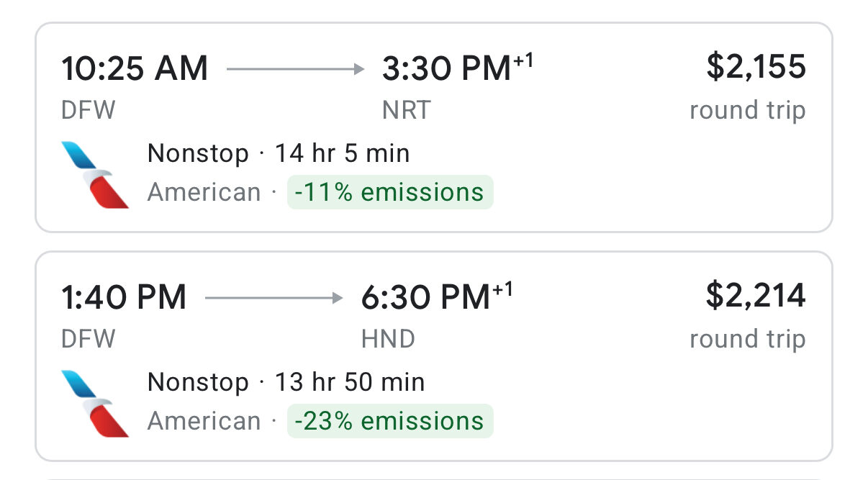The width and height of the screenshot is (868, 480).
Task: Click the American Airlines logo on the NRT flight
Action: click(x=95, y=174)
